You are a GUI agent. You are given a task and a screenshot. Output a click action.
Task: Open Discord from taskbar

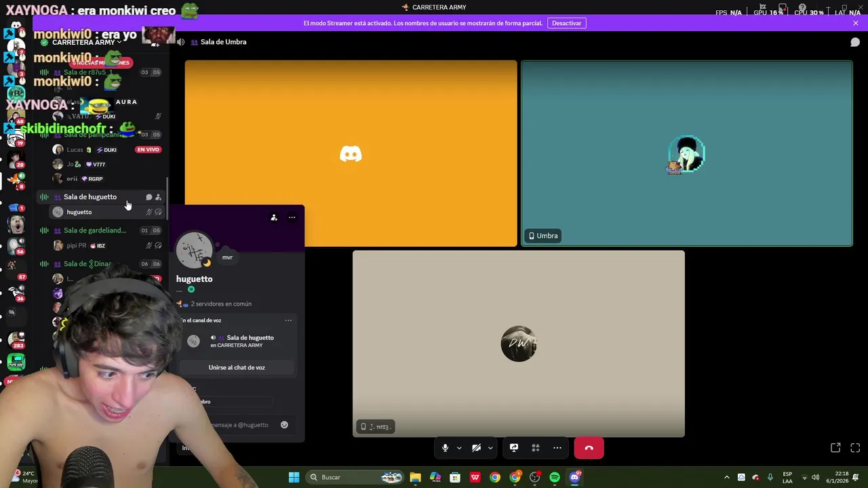575,477
